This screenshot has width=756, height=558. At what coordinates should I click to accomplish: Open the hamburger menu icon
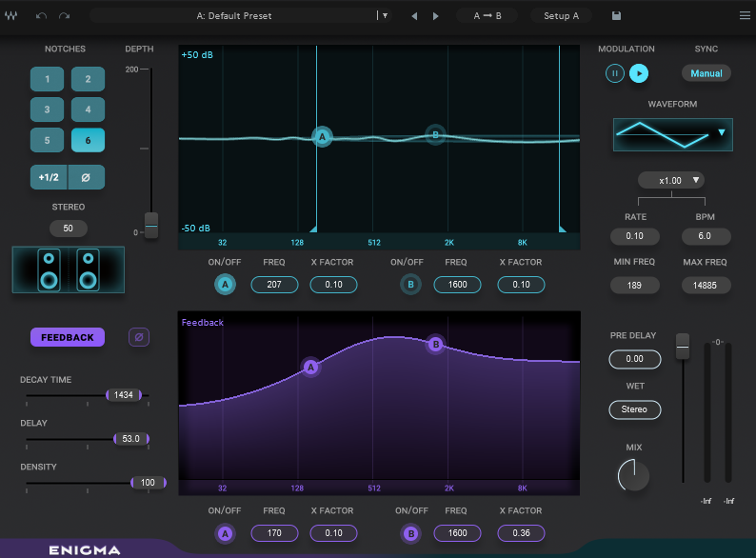pyautogui.click(x=744, y=16)
